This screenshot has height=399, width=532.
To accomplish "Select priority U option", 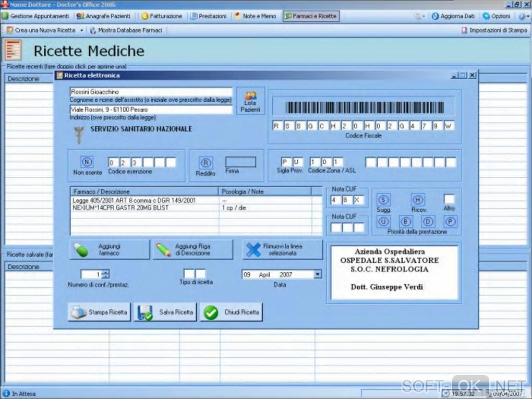I will point(383,222).
